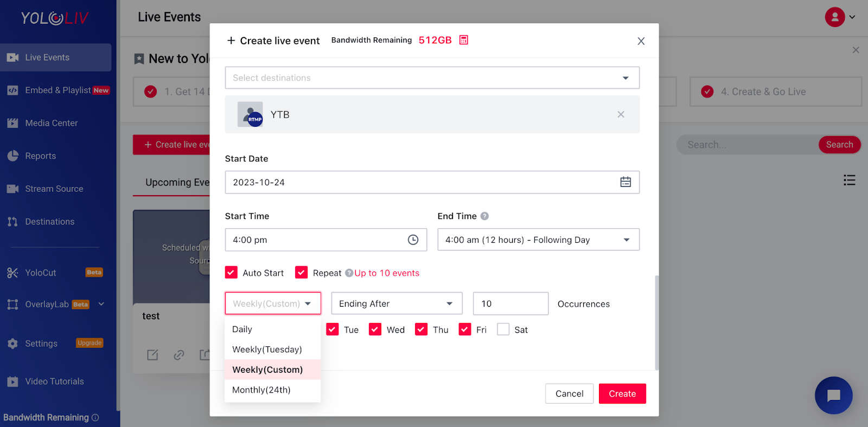Switch to list view icon

click(849, 180)
